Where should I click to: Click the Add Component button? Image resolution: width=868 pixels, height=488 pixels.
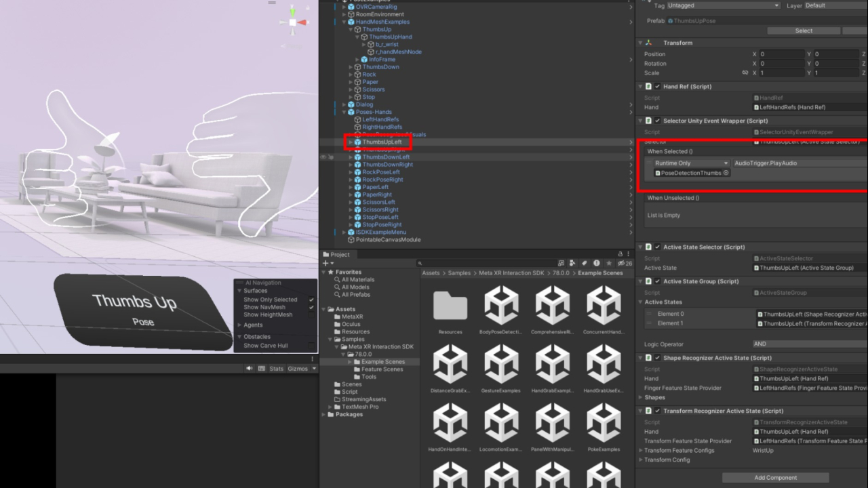(776, 477)
